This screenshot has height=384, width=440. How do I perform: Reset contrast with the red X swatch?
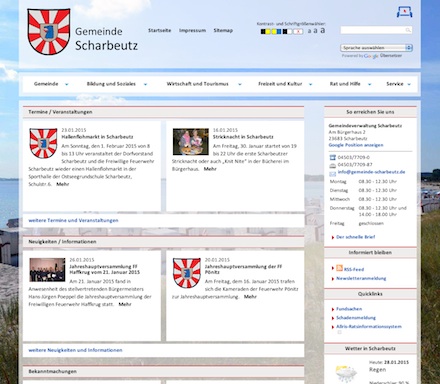pos(298,31)
